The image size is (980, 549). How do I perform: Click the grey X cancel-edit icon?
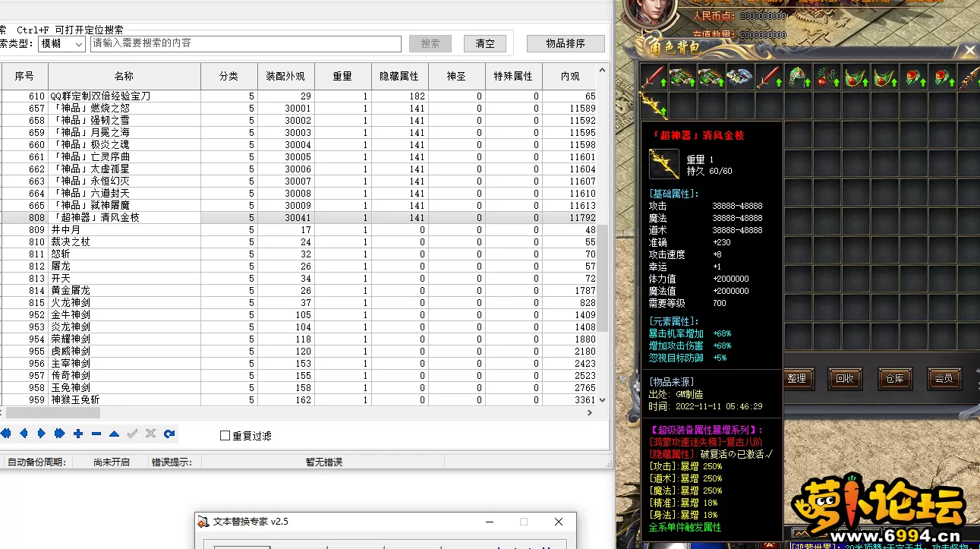pos(150,434)
